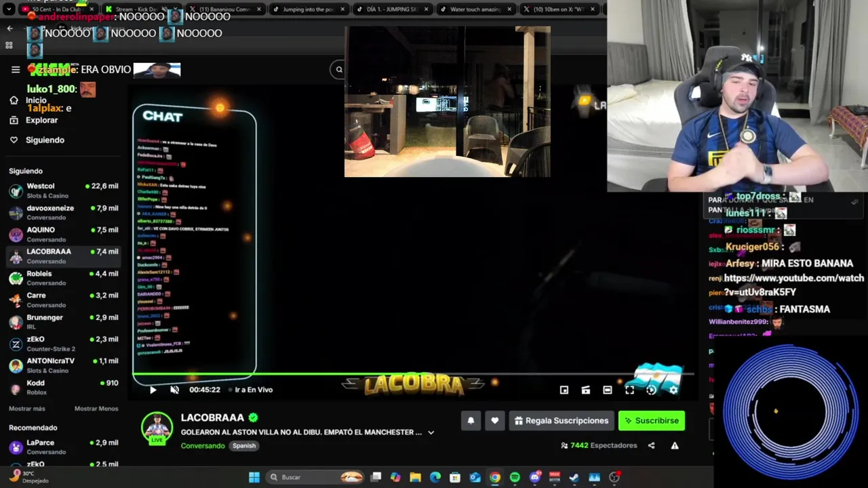
Task: Open Microsoft Store from taskbar
Action: click(455, 477)
